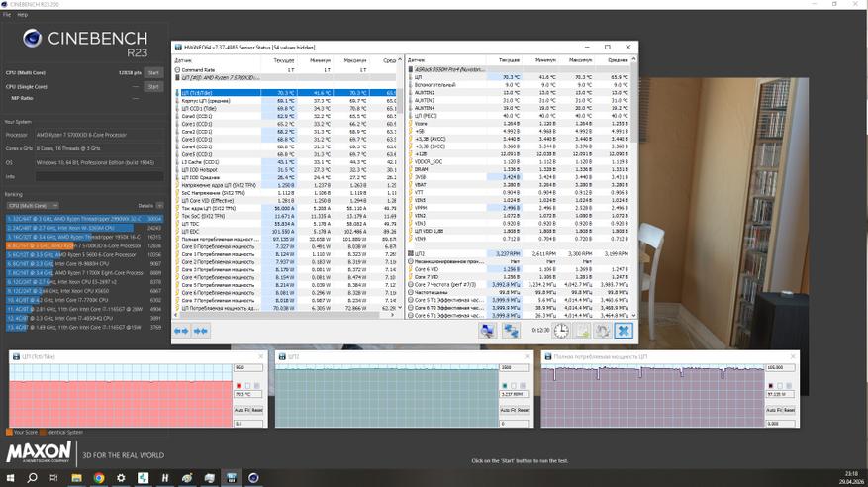Click the Core i7-7700K ranking entry
The height and width of the screenshot is (487, 868).
(x=85, y=300)
